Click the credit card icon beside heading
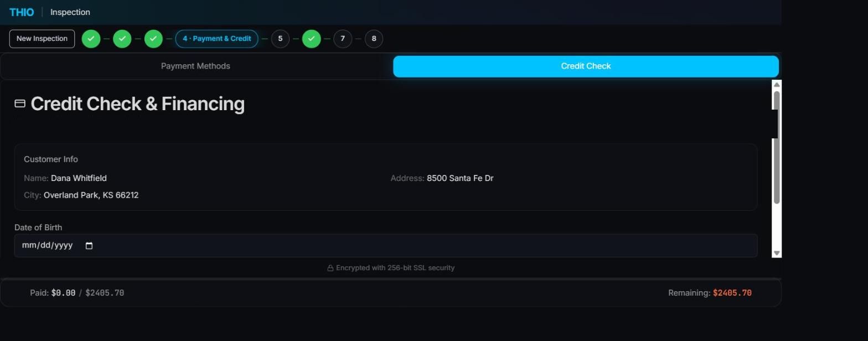Viewport: 868px width, 341px height. coord(20,104)
